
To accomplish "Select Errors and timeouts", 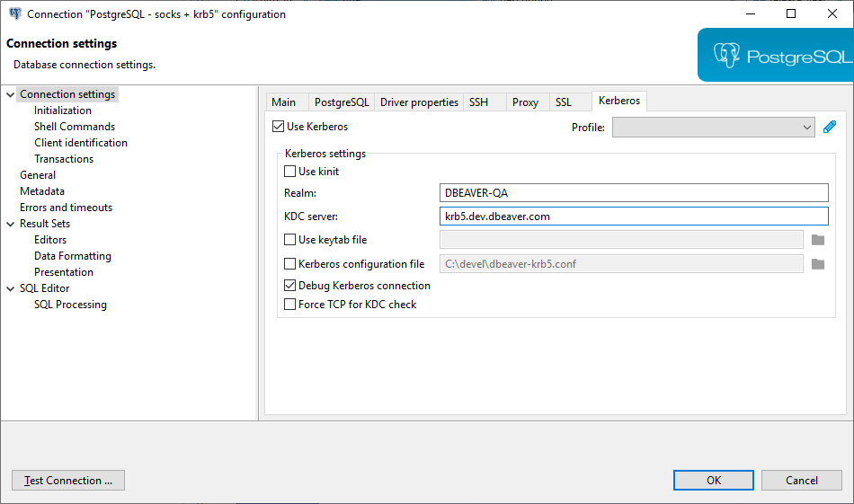I will [x=66, y=208].
